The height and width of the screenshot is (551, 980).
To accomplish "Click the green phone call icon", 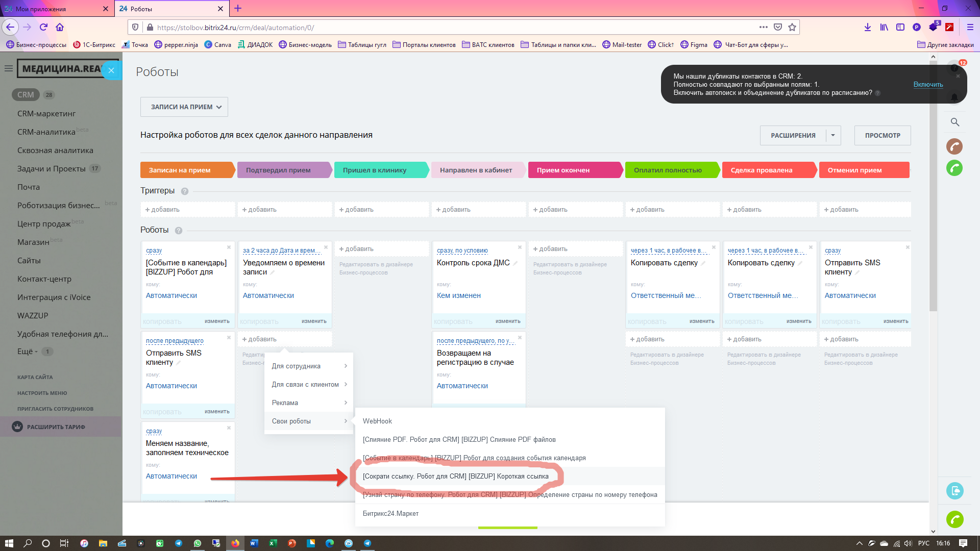I will [954, 168].
